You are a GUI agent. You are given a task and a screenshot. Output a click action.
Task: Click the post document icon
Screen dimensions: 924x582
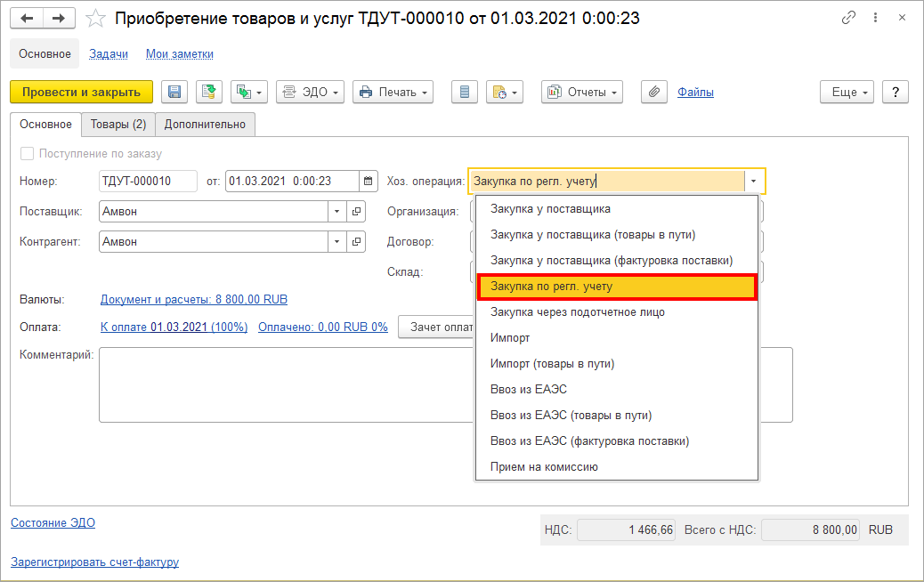tap(208, 92)
